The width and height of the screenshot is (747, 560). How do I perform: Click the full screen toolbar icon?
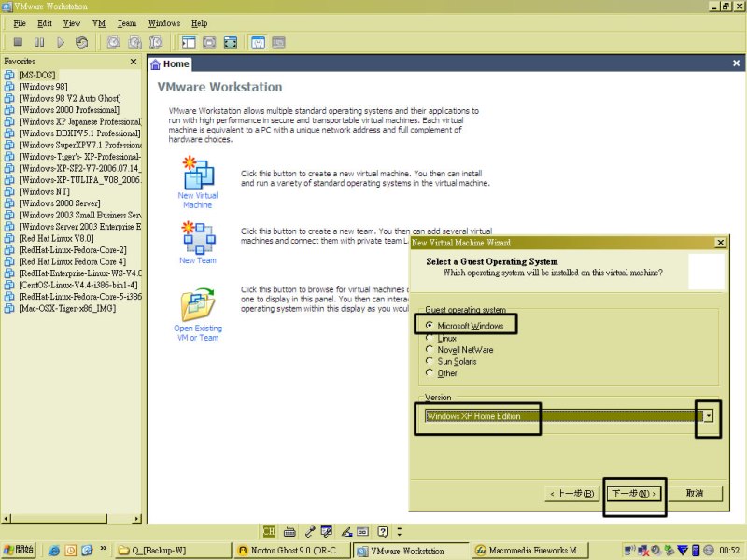(231, 42)
